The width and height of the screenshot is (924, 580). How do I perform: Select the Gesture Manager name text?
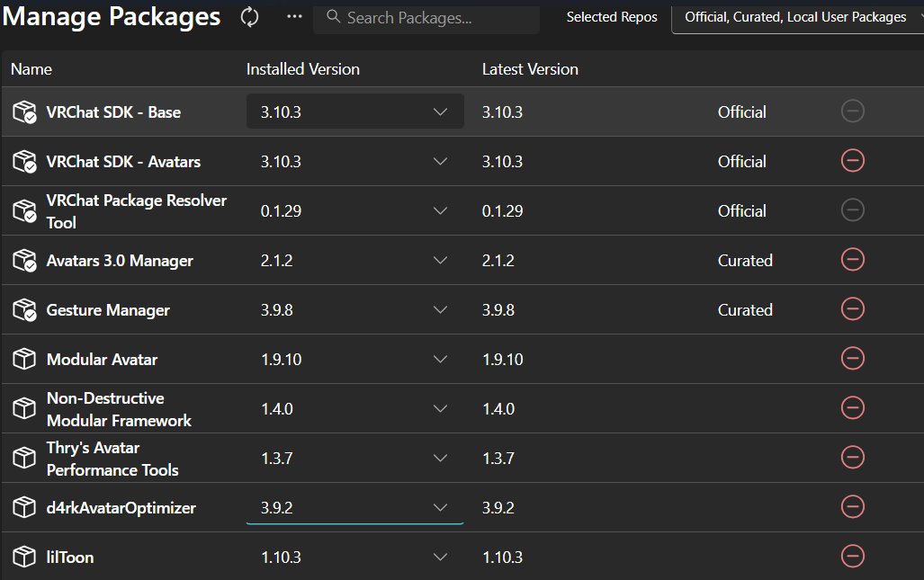[108, 310]
